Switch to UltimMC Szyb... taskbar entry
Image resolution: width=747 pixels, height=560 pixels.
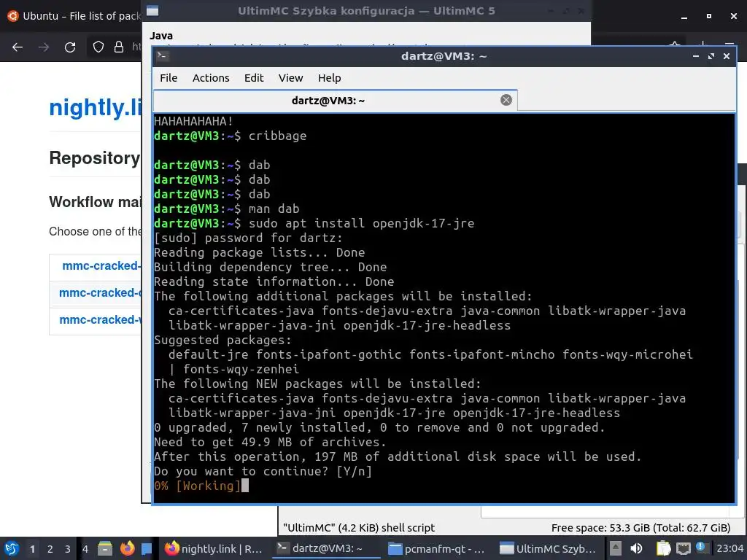pos(549,548)
